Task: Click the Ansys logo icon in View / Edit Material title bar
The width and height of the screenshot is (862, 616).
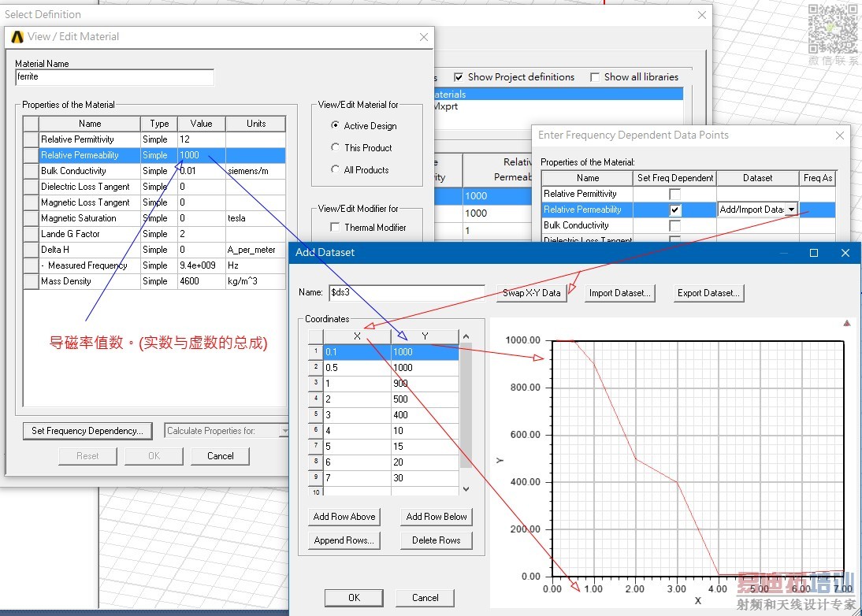Action: (17, 36)
